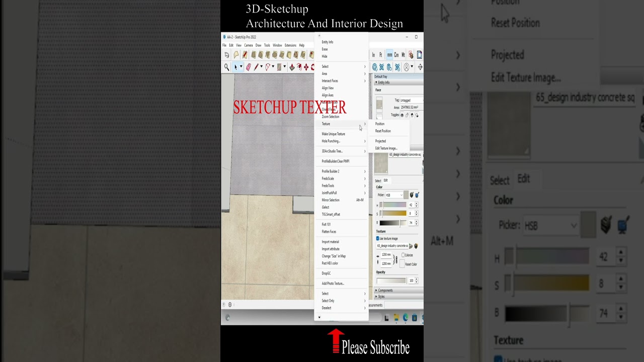Viewport: 644px width, 362px height.
Task: Switch to the Select materials tab
Action: point(378,180)
